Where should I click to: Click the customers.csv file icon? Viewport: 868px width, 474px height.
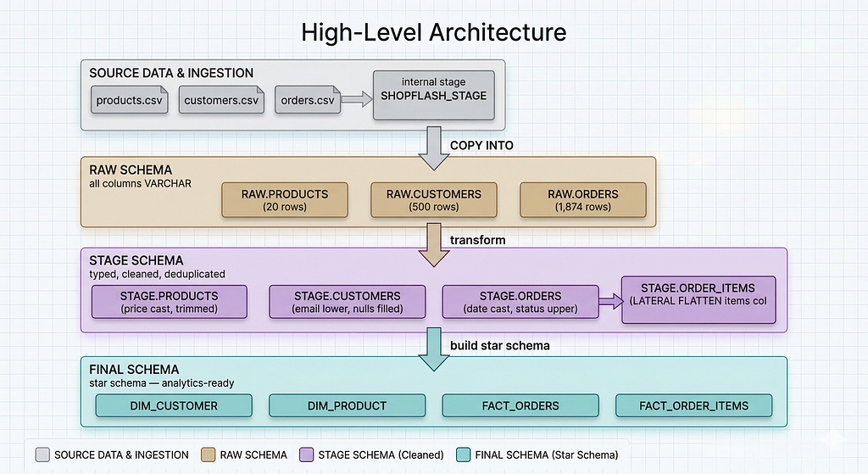(x=221, y=100)
